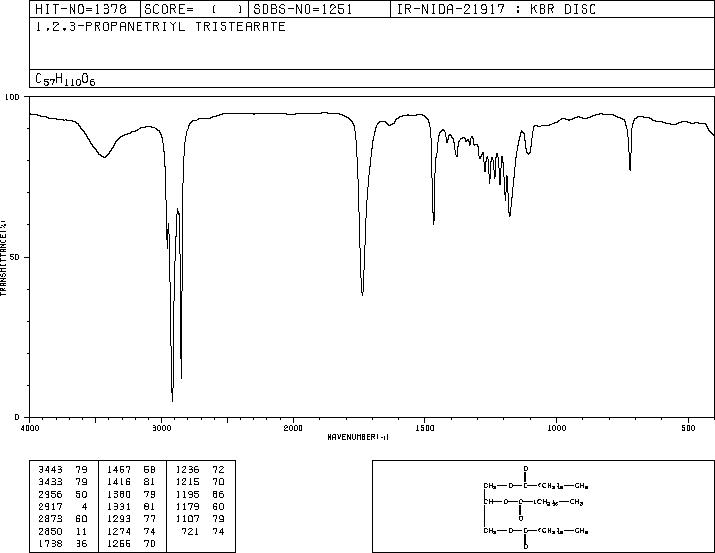Image resolution: width=715 pixels, height=553 pixels.
Task: Click transmittance value 68 beside 1467
Action: click(x=150, y=469)
